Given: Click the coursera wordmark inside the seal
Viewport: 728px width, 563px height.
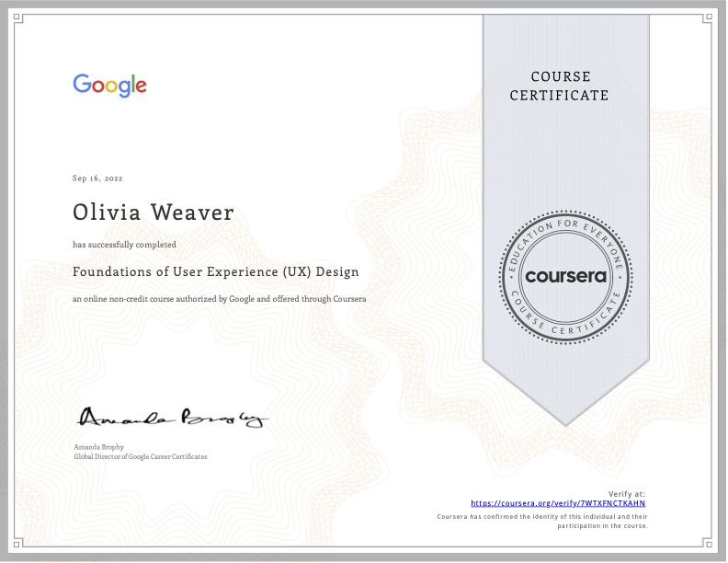Looking at the screenshot, I should click(x=566, y=276).
